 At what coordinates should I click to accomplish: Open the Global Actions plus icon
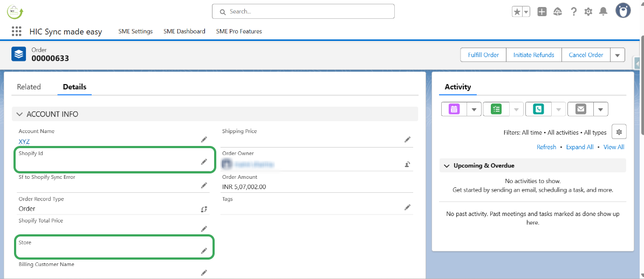click(542, 11)
